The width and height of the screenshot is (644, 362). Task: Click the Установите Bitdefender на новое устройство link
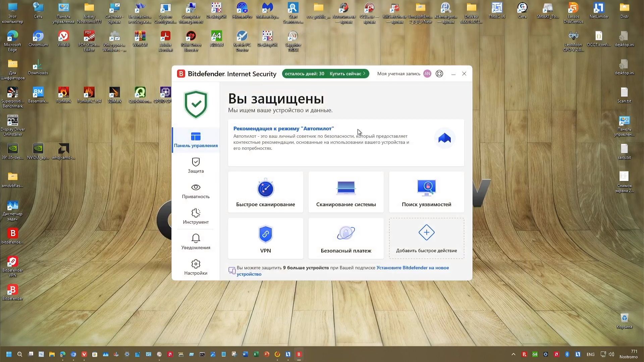413,268
